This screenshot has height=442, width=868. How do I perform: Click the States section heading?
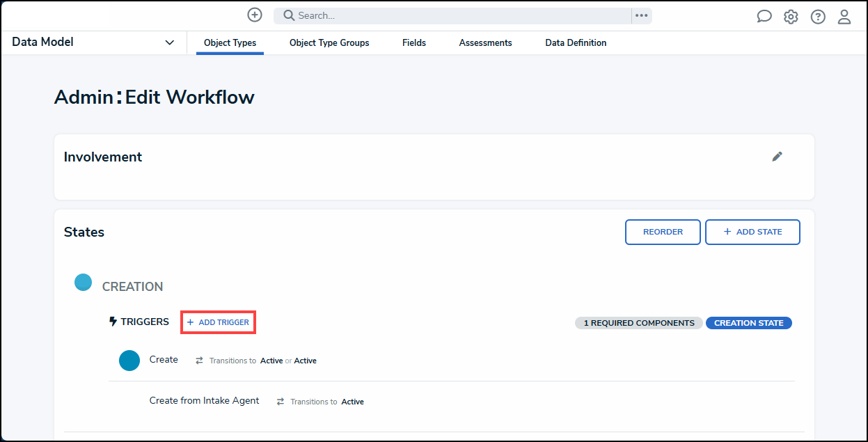(x=84, y=232)
